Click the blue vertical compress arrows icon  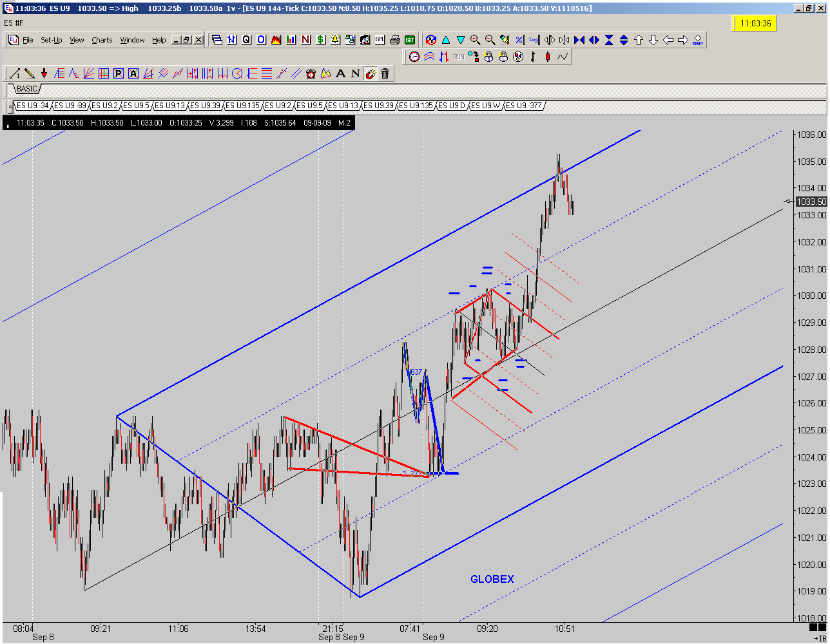coord(609,40)
